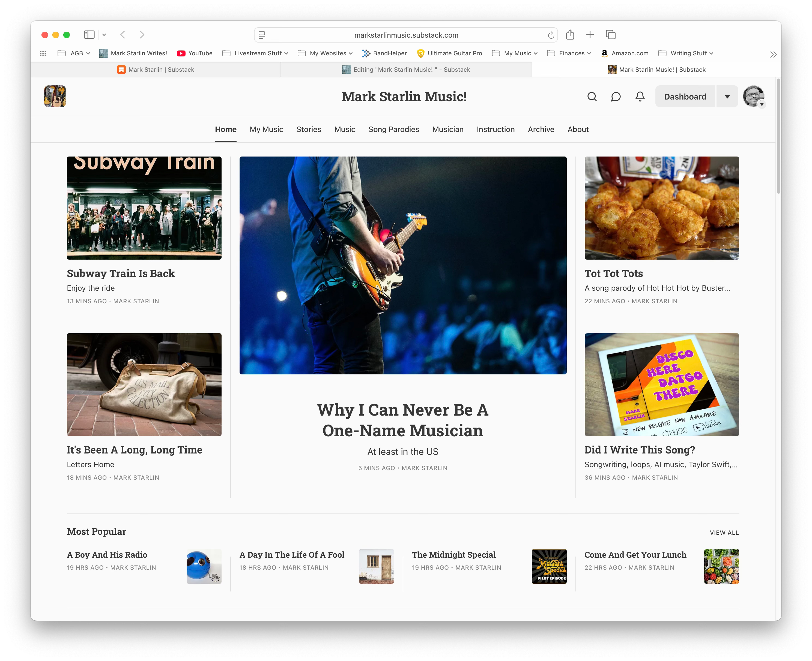Open a new tab with plus icon
Image resolution: width=812 pixels, height=661 pixels.
[590, 35]
